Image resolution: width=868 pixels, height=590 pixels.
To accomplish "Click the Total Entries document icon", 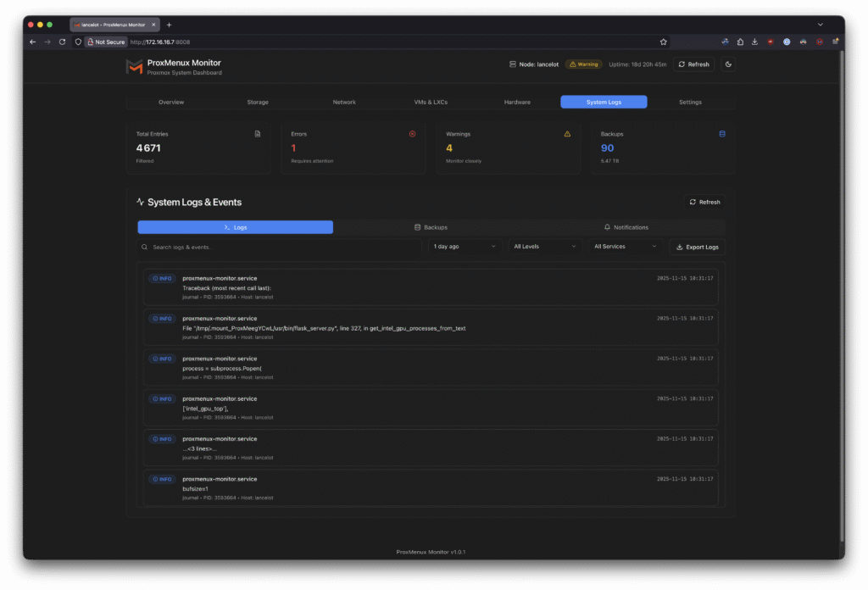I will (x=258, y=134).
